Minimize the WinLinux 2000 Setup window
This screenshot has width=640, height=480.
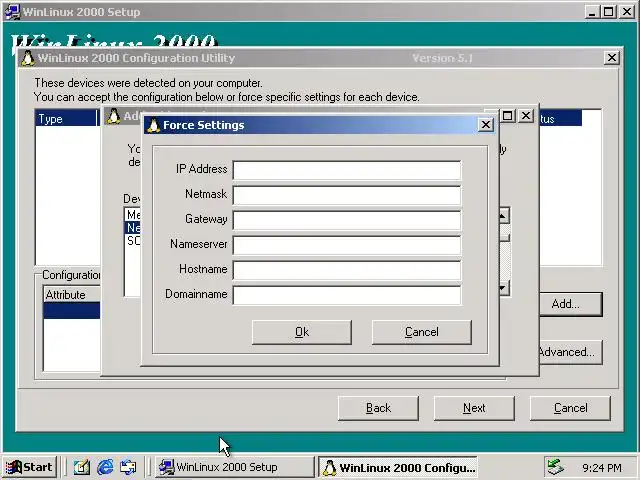[x=591, y=12]
